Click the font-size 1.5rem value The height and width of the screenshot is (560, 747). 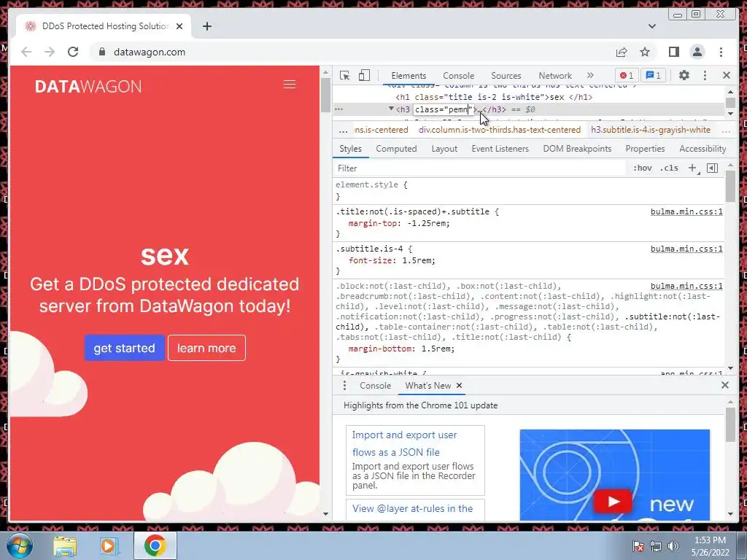[x=416, y=260]
